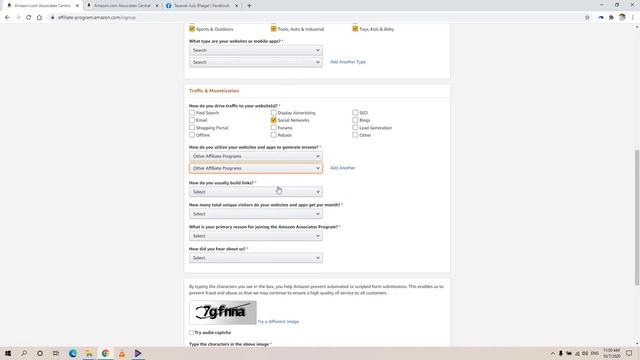The height and width of the screenshot is (360, 640).
Task: Open the Windows Start menu
Action: pos(8,353)
